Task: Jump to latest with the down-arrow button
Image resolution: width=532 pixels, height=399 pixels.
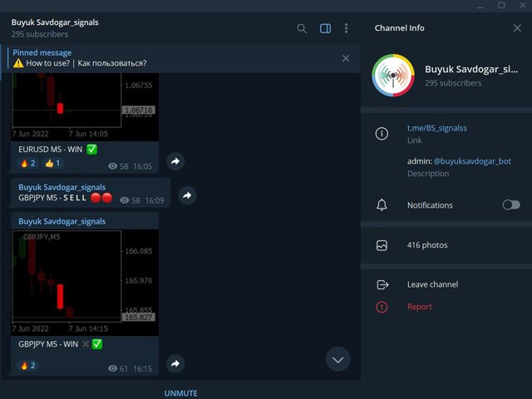Action: click(x=337, y=359)
